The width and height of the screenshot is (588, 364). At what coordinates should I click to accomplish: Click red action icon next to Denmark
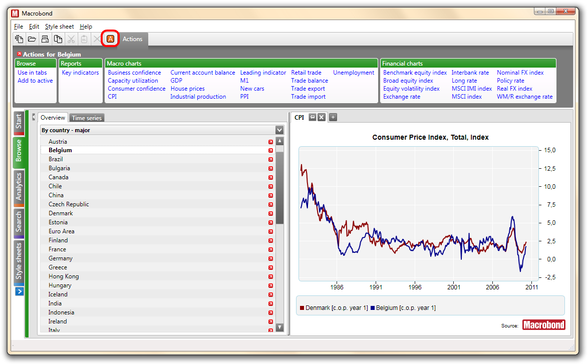[x=270, y=213]
